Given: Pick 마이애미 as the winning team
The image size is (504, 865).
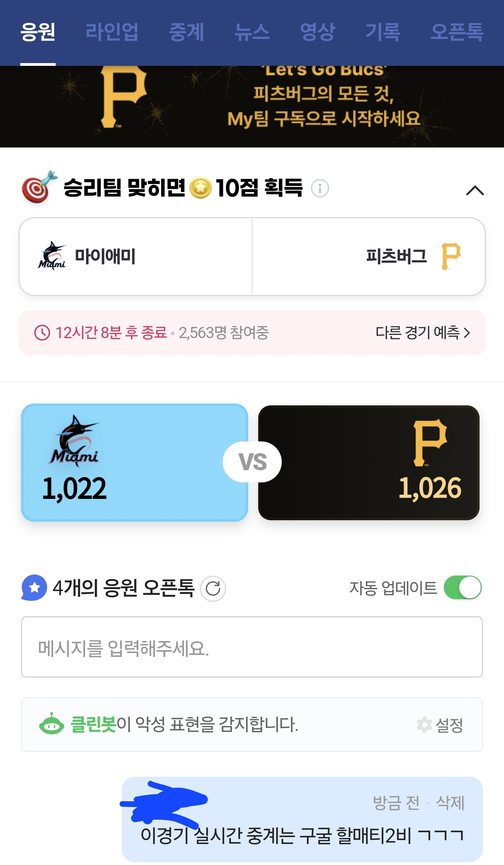Looking at the screenshot, I should pyautogui.click(x=135, y=256).
